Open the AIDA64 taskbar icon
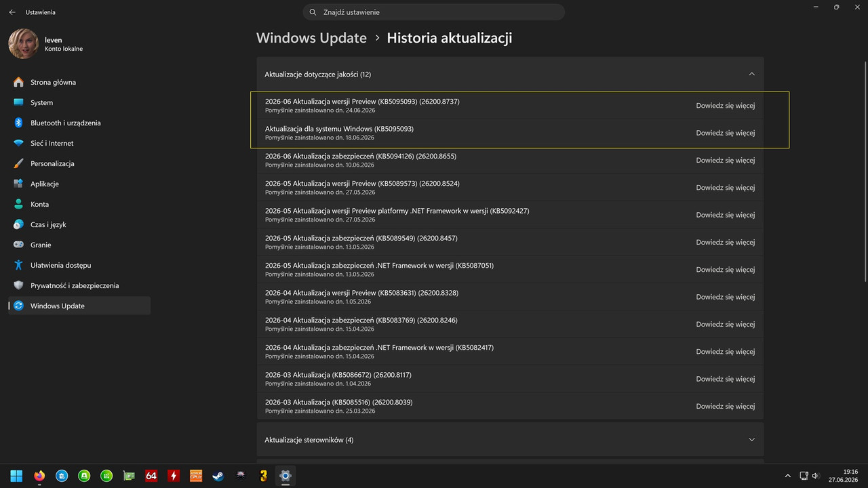Image resolution: width=868 pixels, height=488 pixels. 151,476
